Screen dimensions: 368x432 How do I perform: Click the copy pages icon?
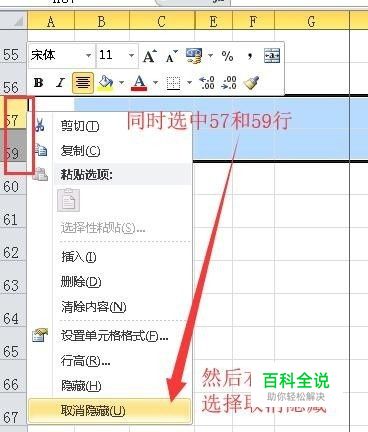click(40, 150)
